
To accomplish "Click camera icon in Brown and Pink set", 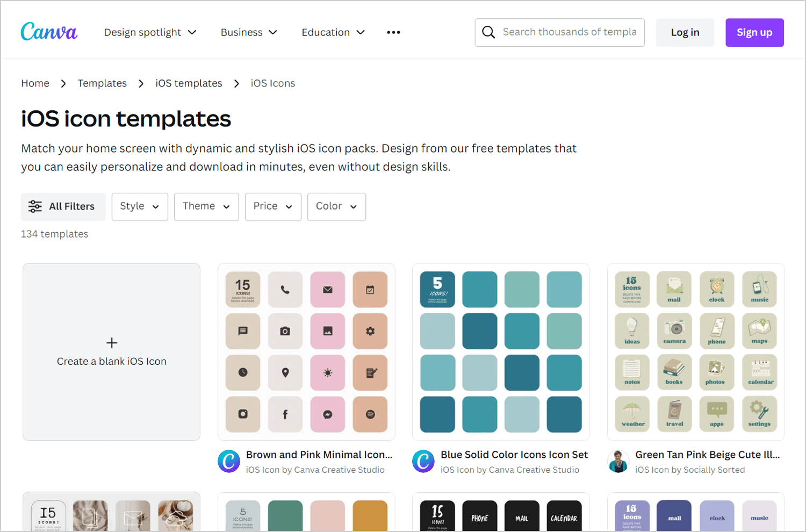I will point(285,331).
